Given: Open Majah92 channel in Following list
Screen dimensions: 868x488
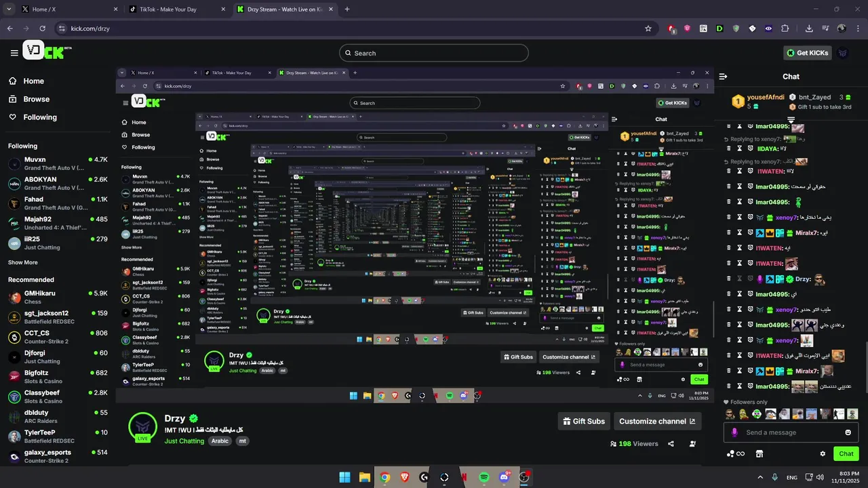Looking at the screenshot, I should [58, 223].
